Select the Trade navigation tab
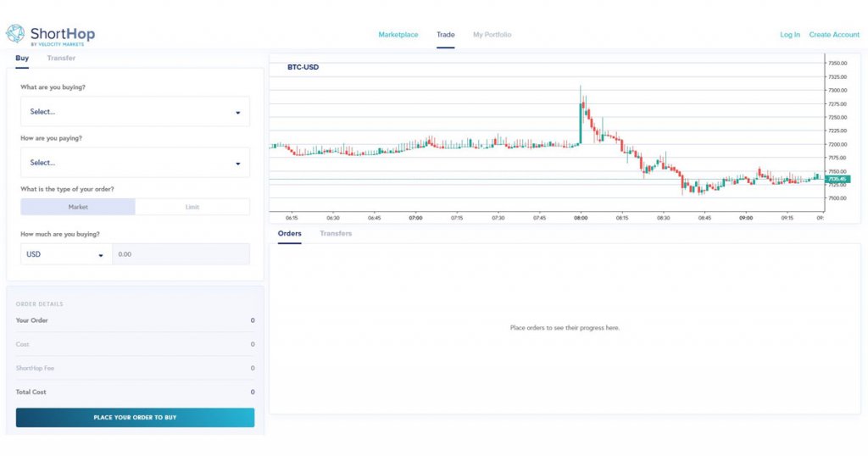 click(446, 34)
